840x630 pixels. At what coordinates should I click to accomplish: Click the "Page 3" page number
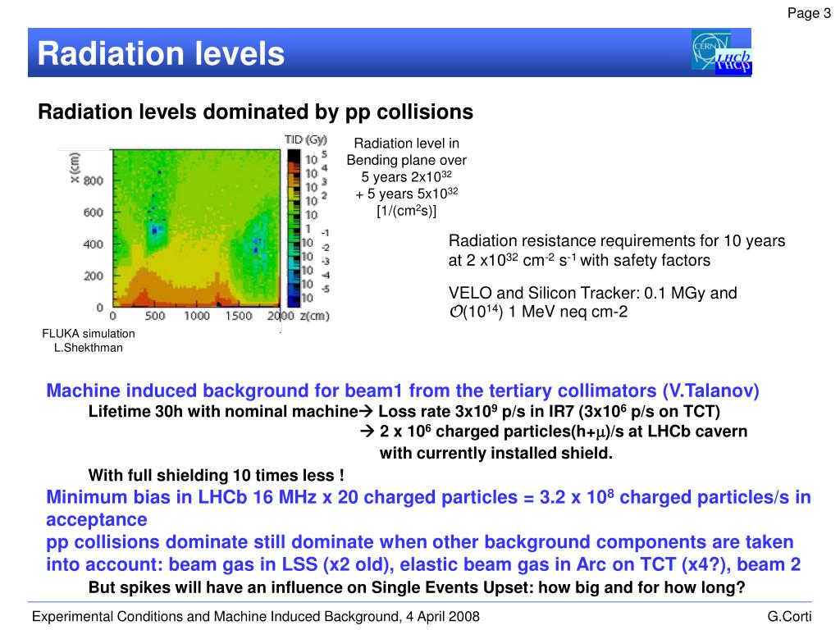809,13
